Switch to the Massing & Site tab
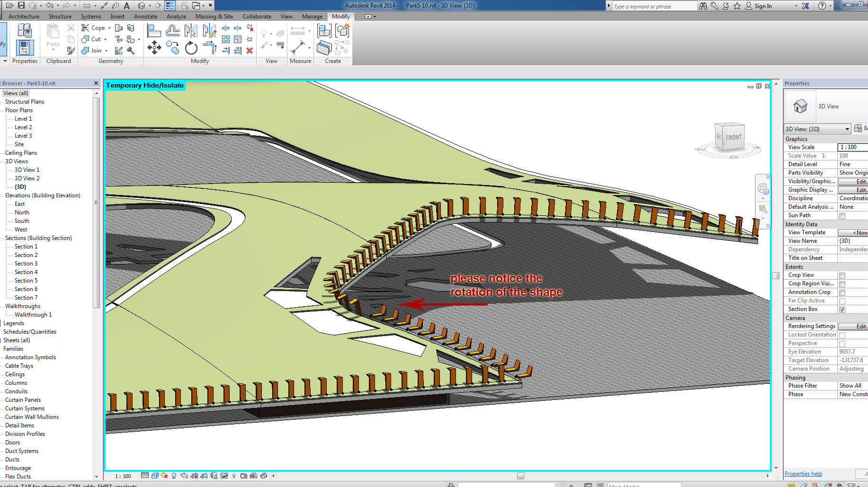Image resolution: width=868 pixels, height=487 pixels. pyautogui.click(x=214, y=16)
